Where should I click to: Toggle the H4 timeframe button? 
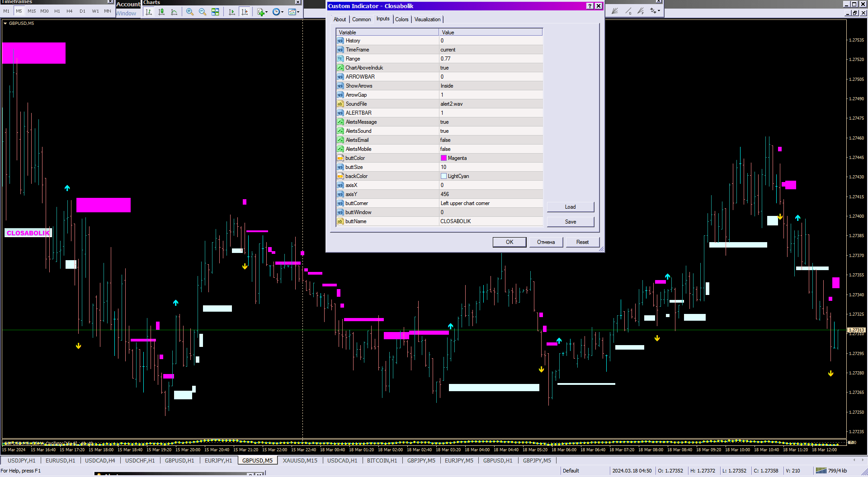tap(70, 11)
